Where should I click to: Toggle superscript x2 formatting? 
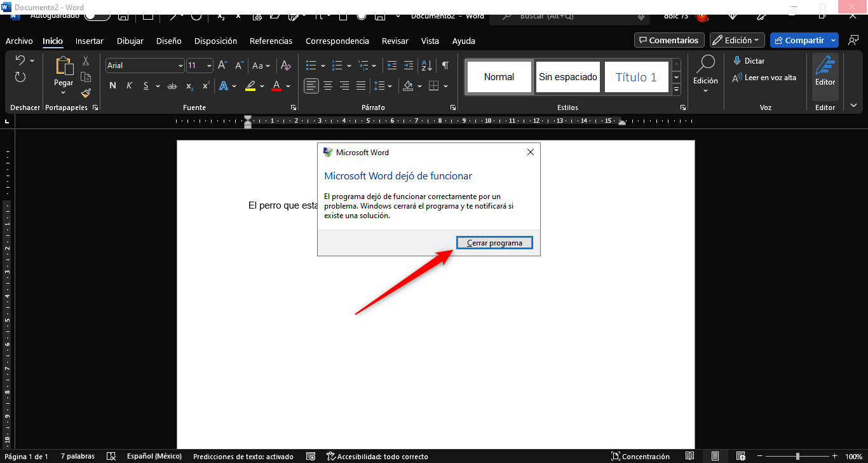[206, 86]
